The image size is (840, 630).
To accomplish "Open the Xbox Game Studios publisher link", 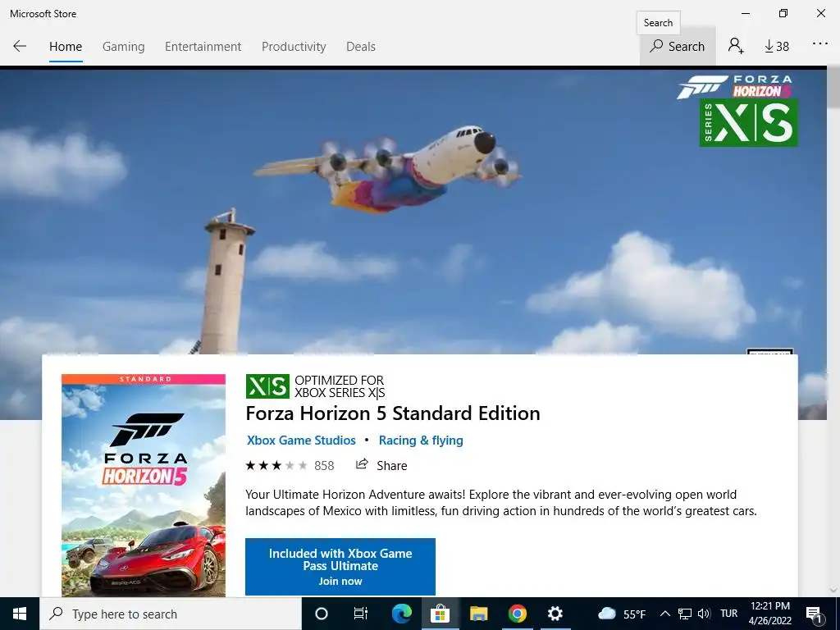I will (x=301, y=441).
